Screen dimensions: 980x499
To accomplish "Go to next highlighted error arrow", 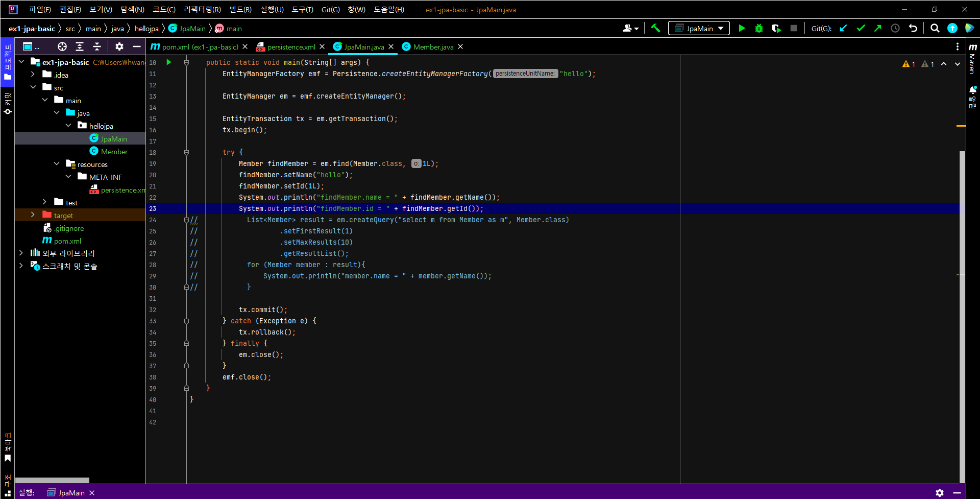I will coord(958,64).
